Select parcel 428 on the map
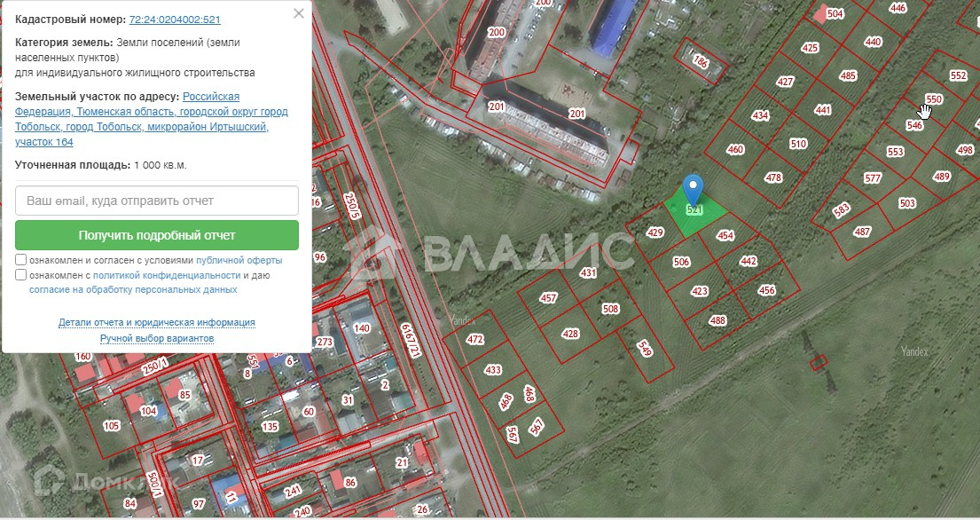This screenshot has width=980, height=520. (x=570, y=334)
